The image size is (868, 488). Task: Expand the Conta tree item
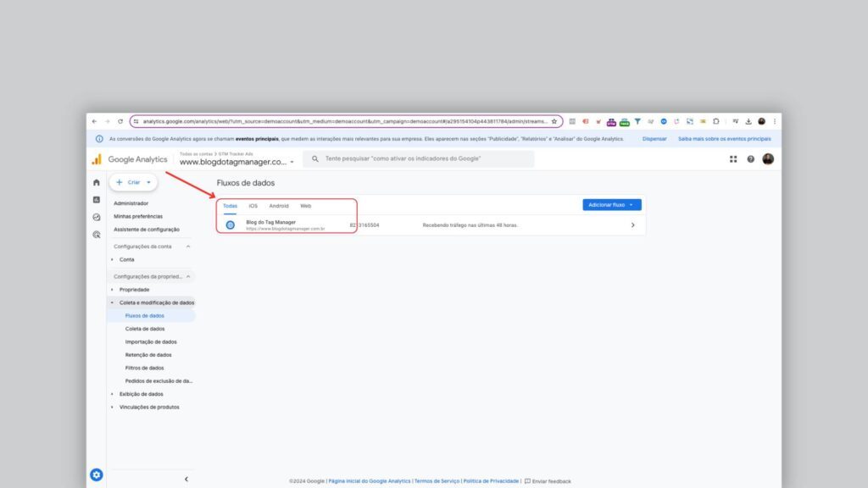tap(113, 259)
